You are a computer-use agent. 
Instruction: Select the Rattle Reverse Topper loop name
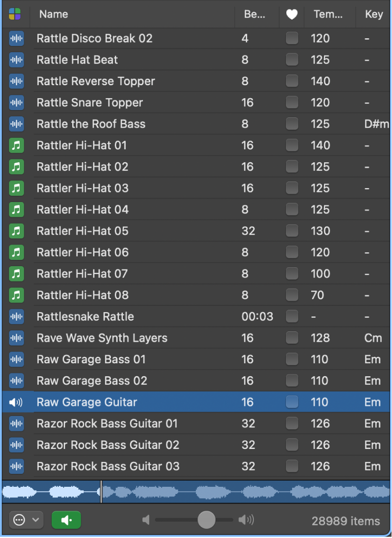point(96,81)
